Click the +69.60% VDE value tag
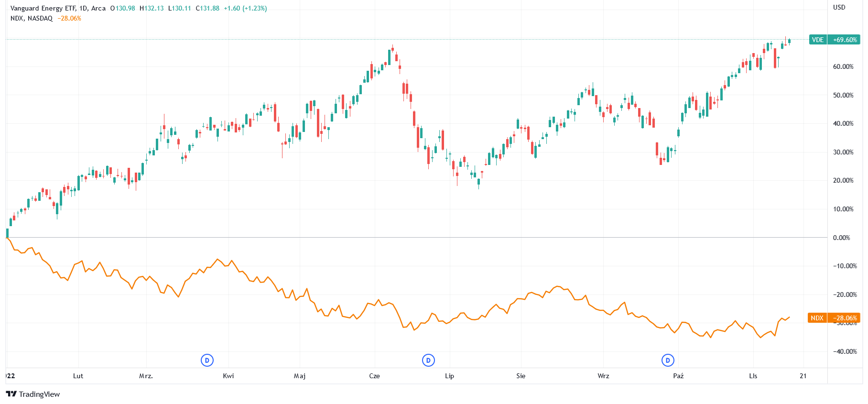Viewport: 868px width, 404px height. [x=845, y=40]
